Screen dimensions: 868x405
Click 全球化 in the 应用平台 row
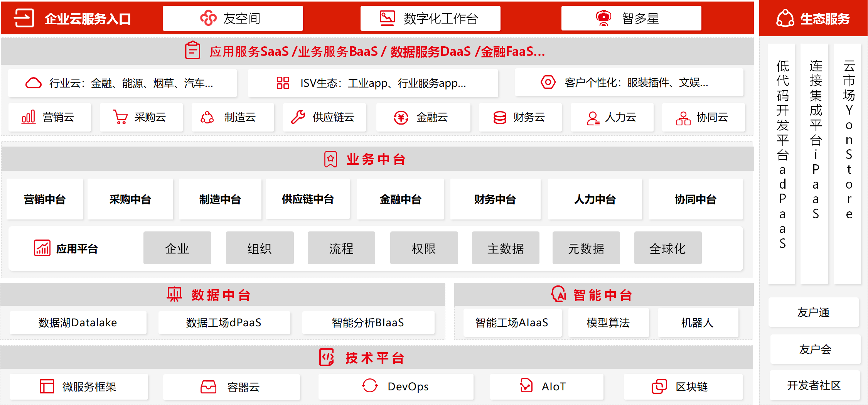667,248
